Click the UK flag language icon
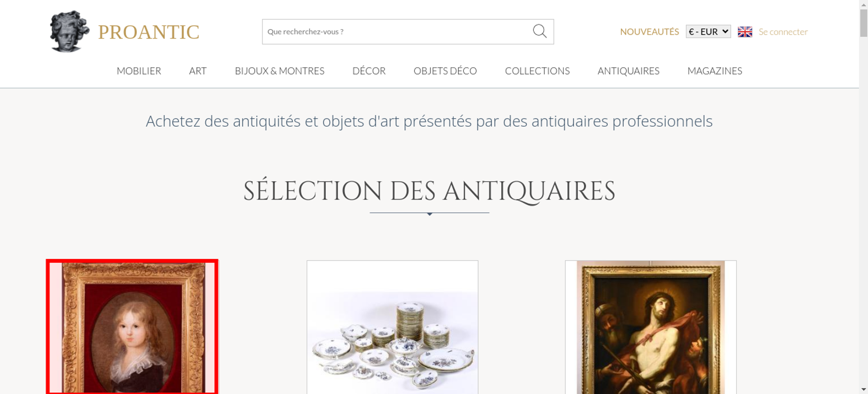The height and width of the screenshot is (394, 868). click(745, 32)
